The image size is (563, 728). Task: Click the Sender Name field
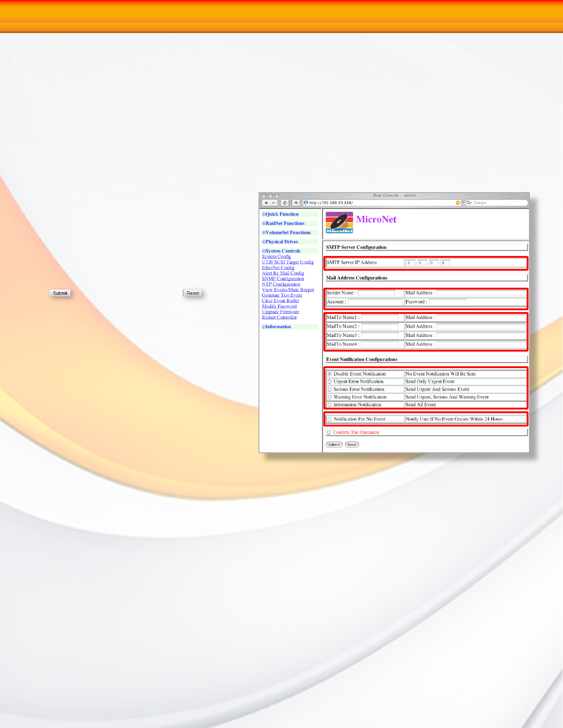coord(376,293)
